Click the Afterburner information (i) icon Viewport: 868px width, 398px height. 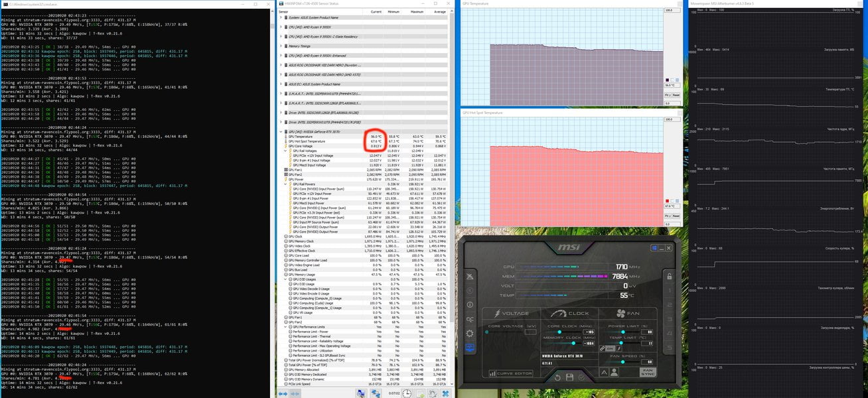click(470, 304)
